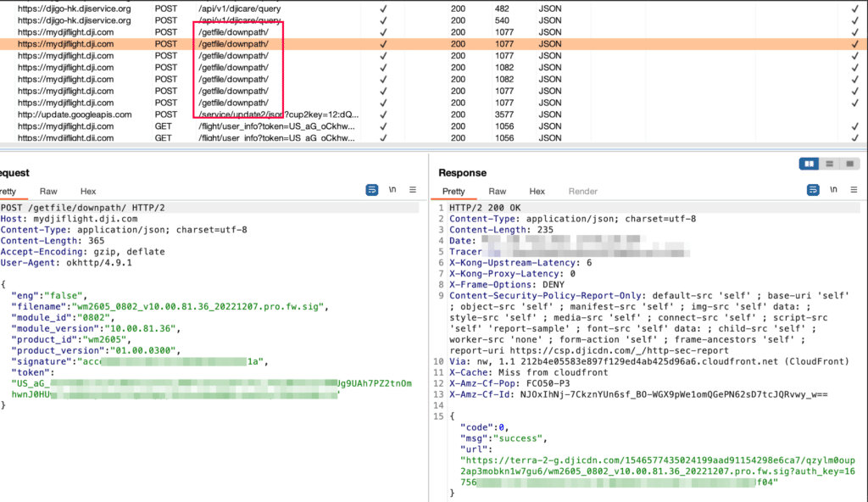Click the "signature" line in request body

140,361
